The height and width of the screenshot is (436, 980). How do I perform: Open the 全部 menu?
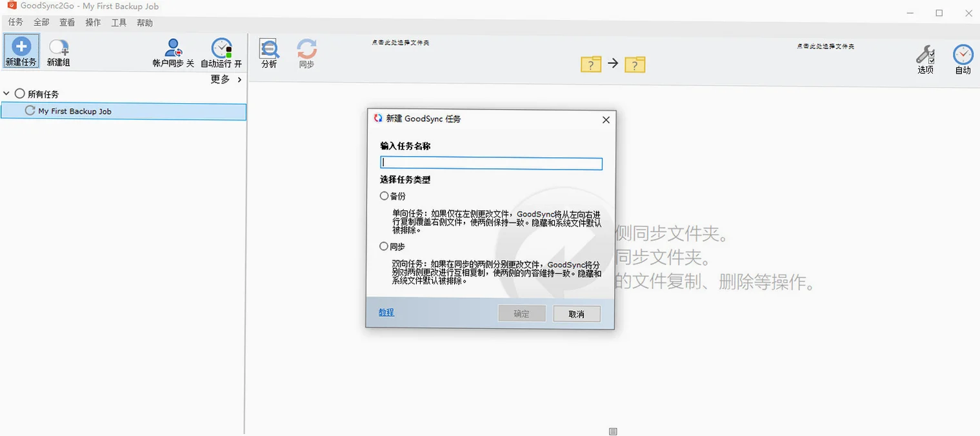(x=41, y=23)
